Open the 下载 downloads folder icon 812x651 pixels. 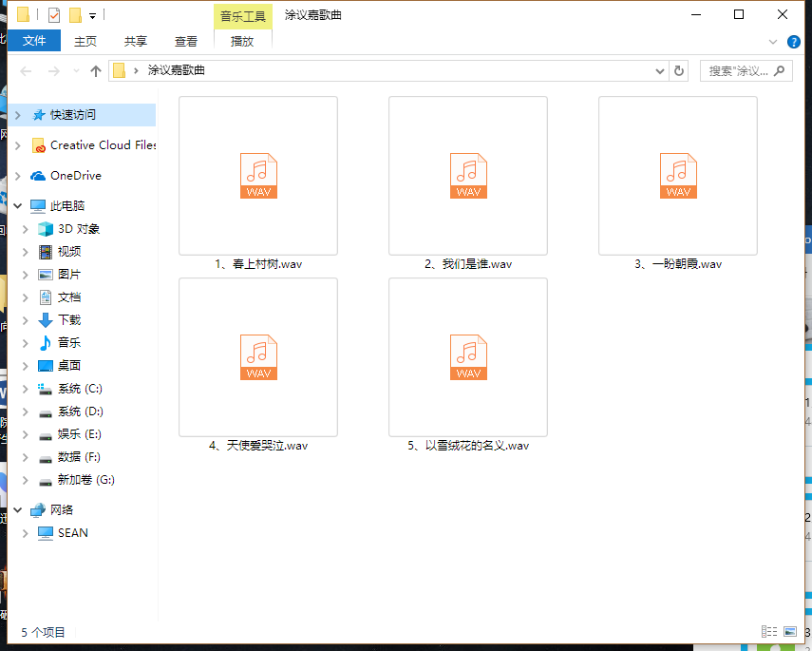click(45, 320)
